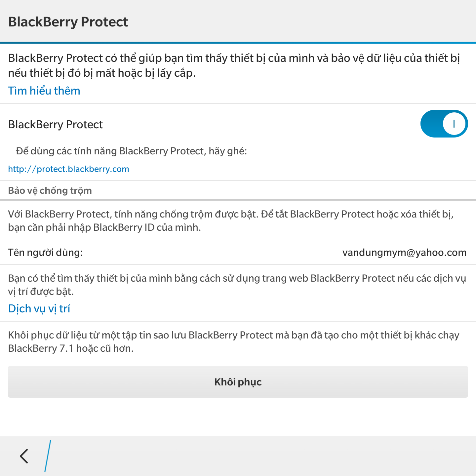Click the "Tên người dùng:" label

[45, 253]
